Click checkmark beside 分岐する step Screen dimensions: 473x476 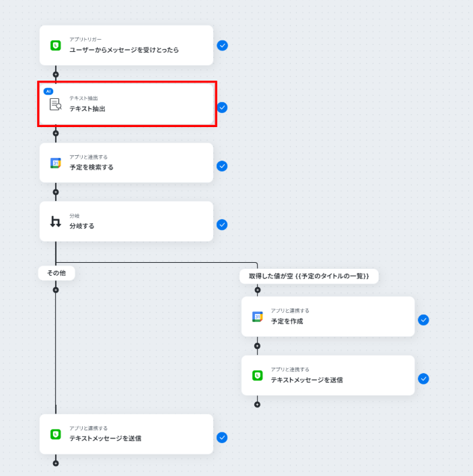(x=222, y=225)
